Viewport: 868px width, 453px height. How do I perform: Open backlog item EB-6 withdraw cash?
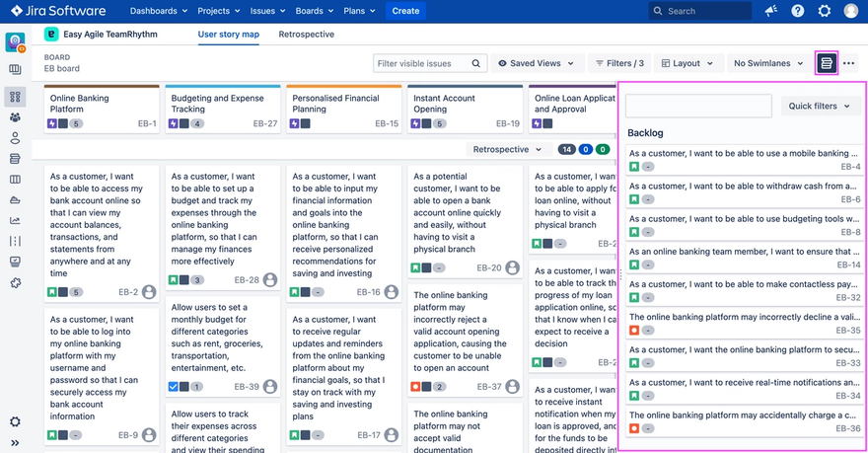[745, 192]
